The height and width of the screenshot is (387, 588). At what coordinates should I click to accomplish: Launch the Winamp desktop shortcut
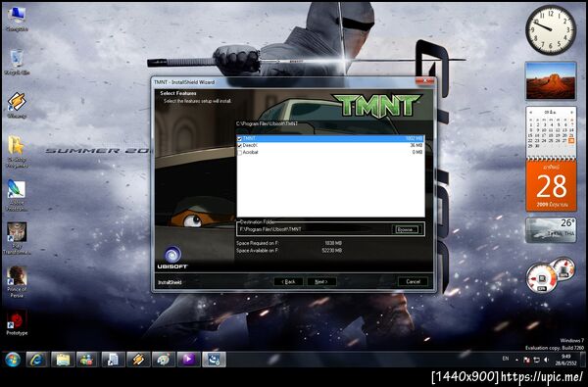pos(17,106)
